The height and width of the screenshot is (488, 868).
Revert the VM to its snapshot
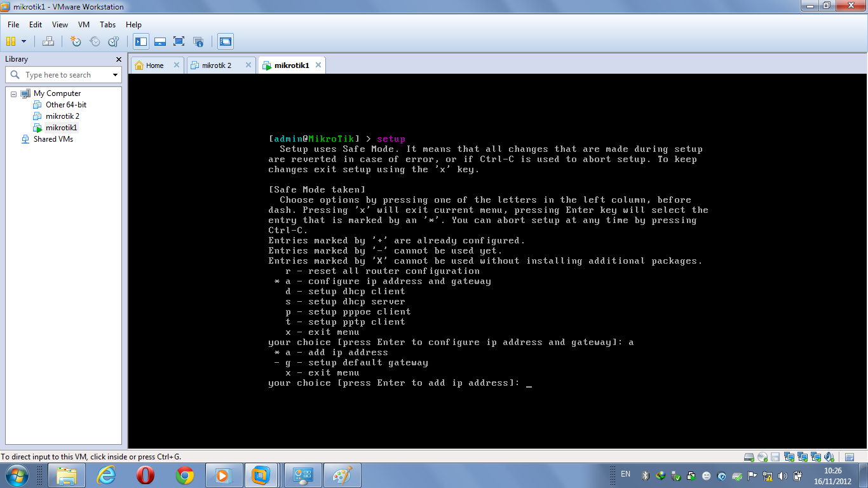click(x=94, y=41)
